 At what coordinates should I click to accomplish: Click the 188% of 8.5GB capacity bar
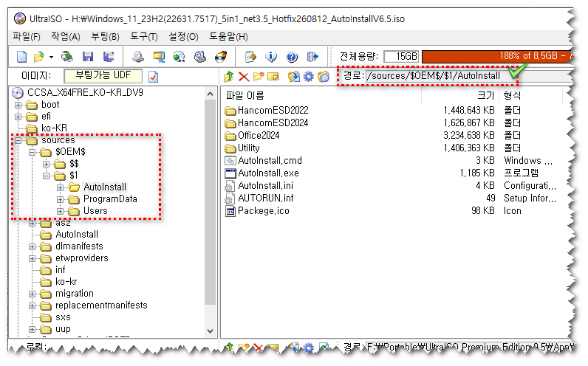(x=497, y=56)
